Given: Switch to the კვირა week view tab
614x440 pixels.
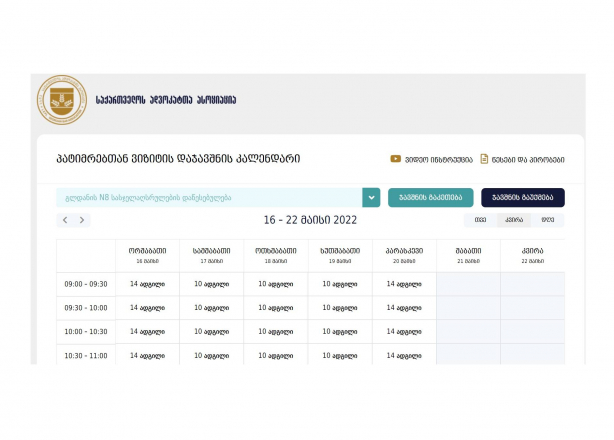Looking at the screenshot, I should coord(514,220).
